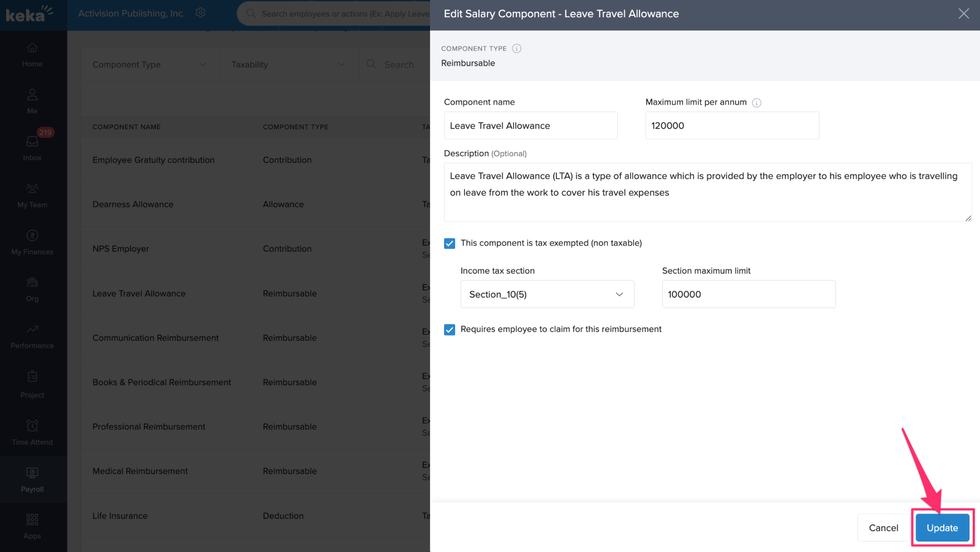This screenshot has width=980, height=552.
Task: Click the company settings gear icon
Action: pyautogui.click(x=200, y=13)
